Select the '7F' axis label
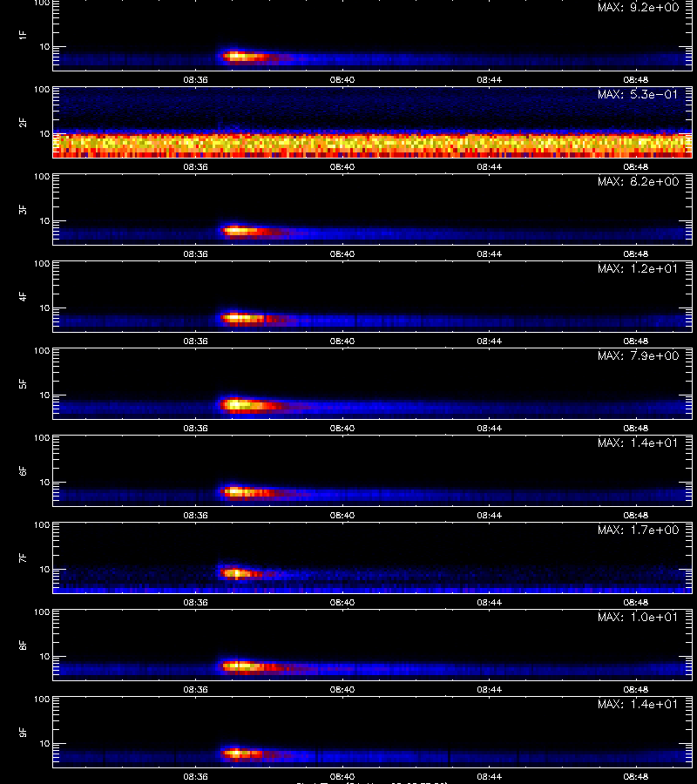This screenshot has height=784, width=697. point(23,558)
